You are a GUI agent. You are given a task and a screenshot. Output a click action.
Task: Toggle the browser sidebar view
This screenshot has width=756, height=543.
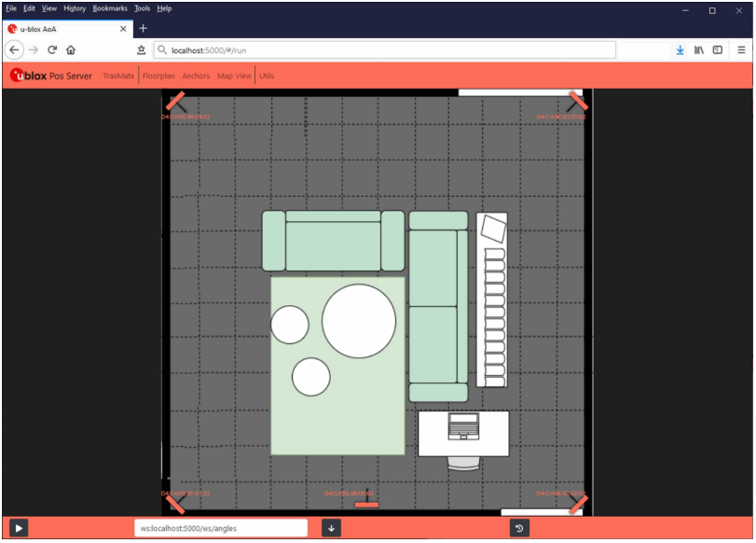[718, 49]
